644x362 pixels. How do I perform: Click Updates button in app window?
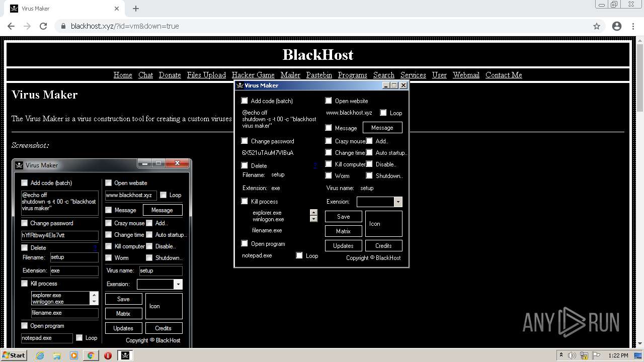coord(343,246)
